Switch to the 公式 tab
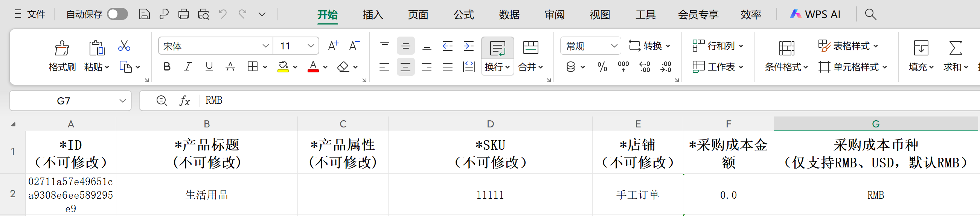This screenshot has width=980, height=216. pos(464,14)
